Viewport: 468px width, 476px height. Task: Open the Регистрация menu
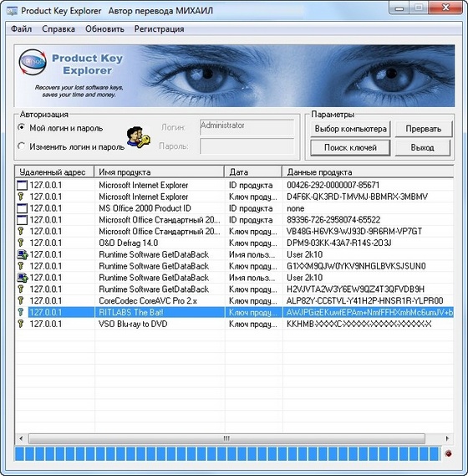160,29
